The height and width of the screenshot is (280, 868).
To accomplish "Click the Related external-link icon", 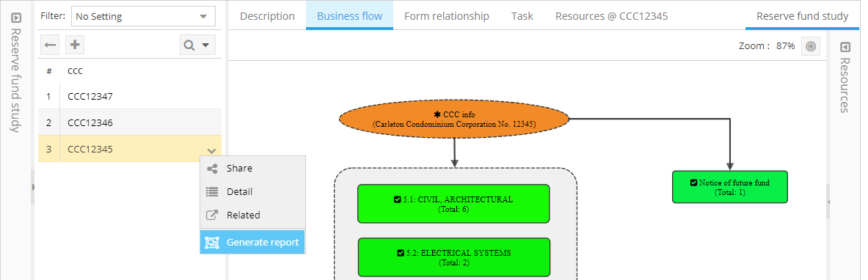I will pyautogui.click(x=212, y=215).
